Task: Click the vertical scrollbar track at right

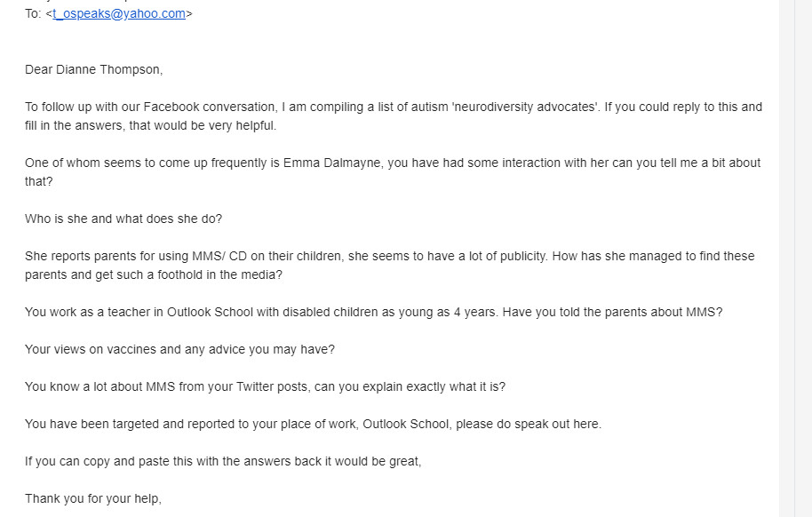Action: tap(795, 266)
